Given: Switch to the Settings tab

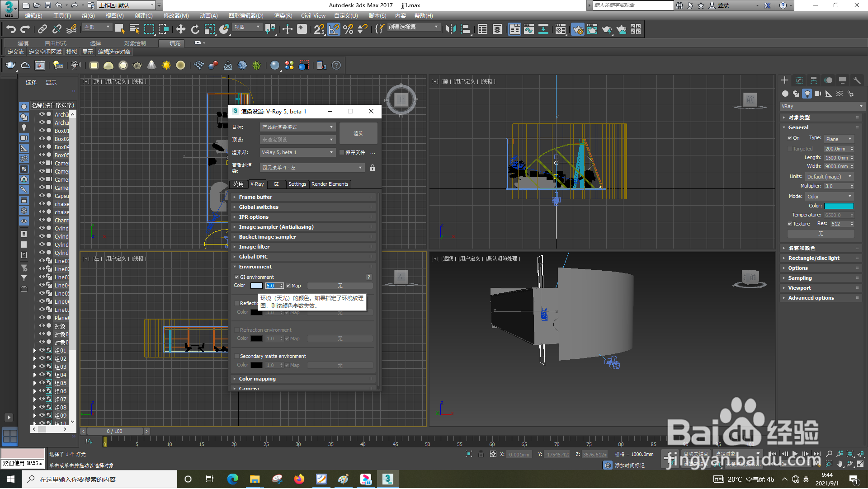Looking at the screenshot, I should click(297, 184).
